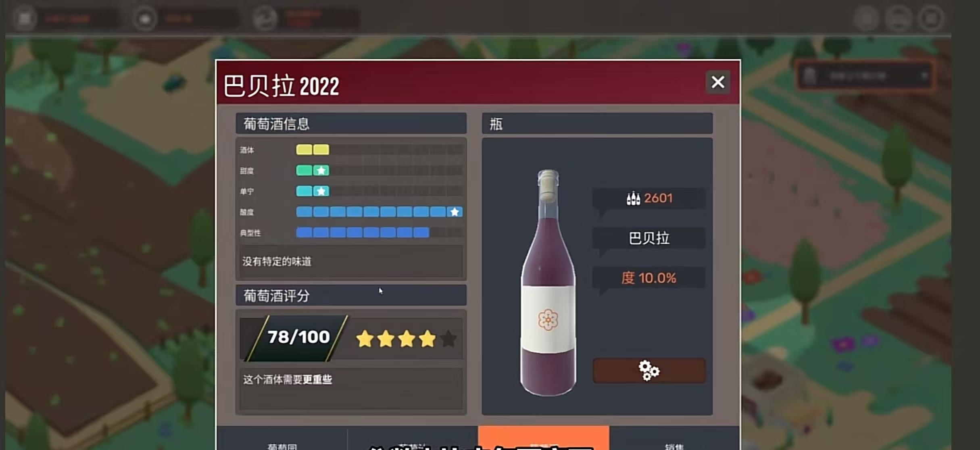Close the 巴贝拉 2022 wine dialog
980x450 pixels.
(x=718, y=82)
